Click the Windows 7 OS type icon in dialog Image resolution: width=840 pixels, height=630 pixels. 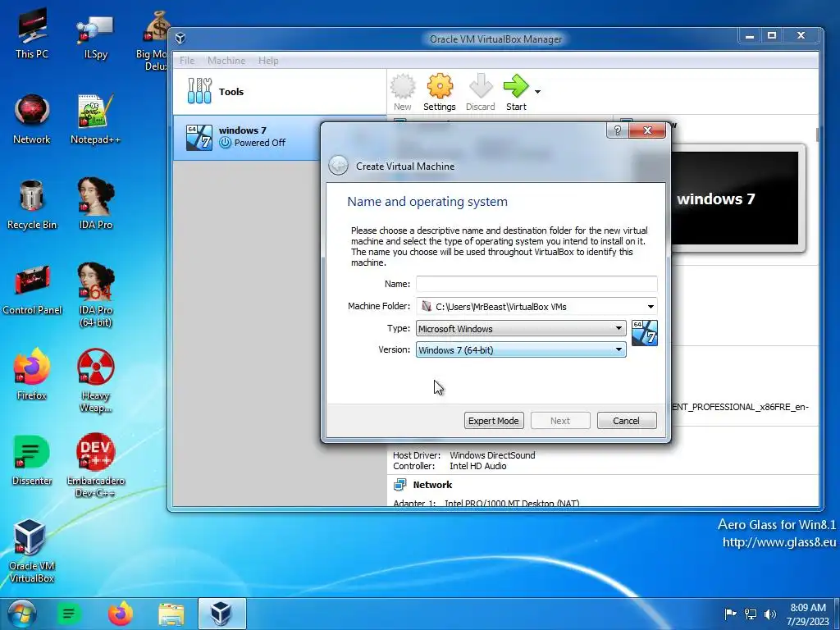645,333
